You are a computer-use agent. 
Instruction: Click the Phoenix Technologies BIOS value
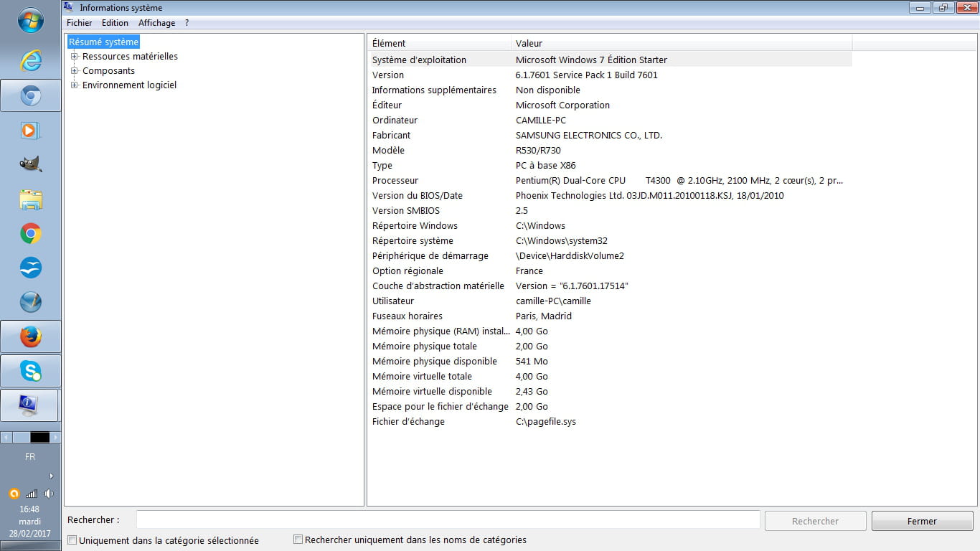[x=649, y=195]
